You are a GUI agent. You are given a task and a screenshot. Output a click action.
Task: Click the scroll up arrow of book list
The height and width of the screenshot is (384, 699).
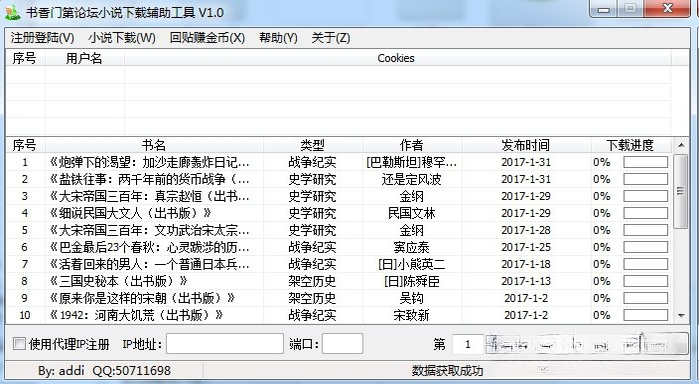(x=681, y=145)
